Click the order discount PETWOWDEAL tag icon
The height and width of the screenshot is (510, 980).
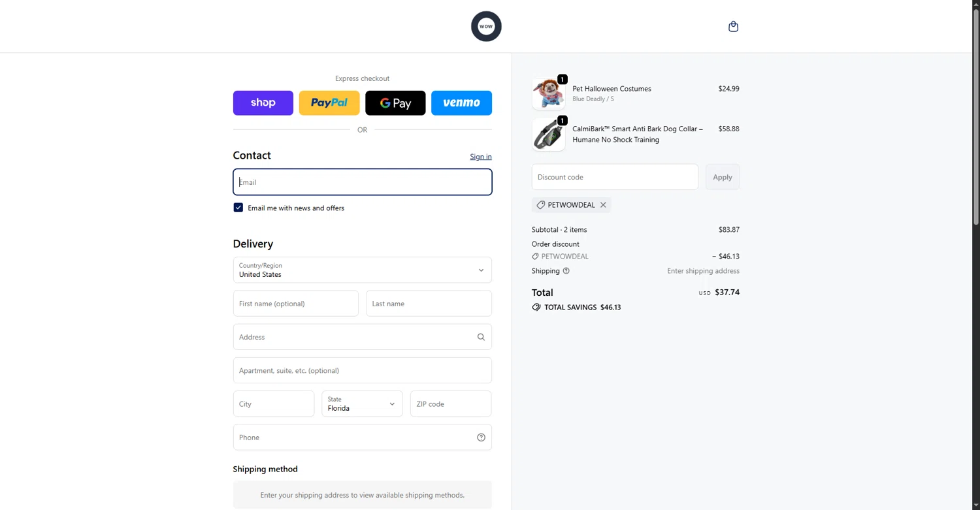click(535, 257)
